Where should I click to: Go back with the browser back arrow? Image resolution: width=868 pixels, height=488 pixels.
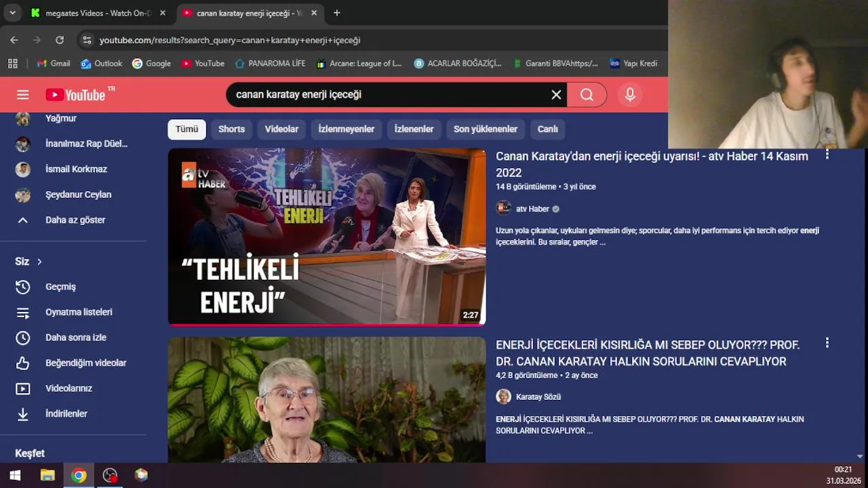click(x=14, y=40)
